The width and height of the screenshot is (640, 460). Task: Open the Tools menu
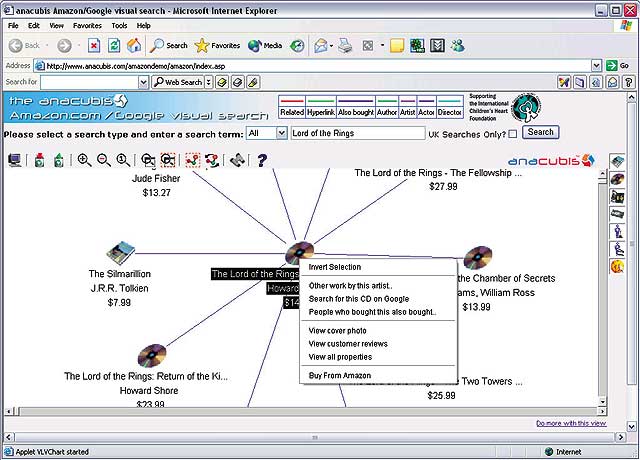pyautogui.click(x=119, y=25)
